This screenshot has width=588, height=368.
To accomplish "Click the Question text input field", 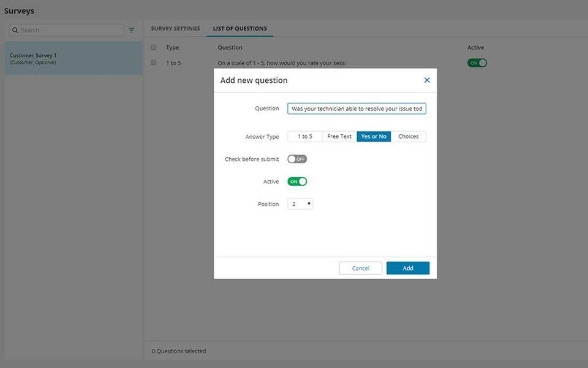I will 356,108.
